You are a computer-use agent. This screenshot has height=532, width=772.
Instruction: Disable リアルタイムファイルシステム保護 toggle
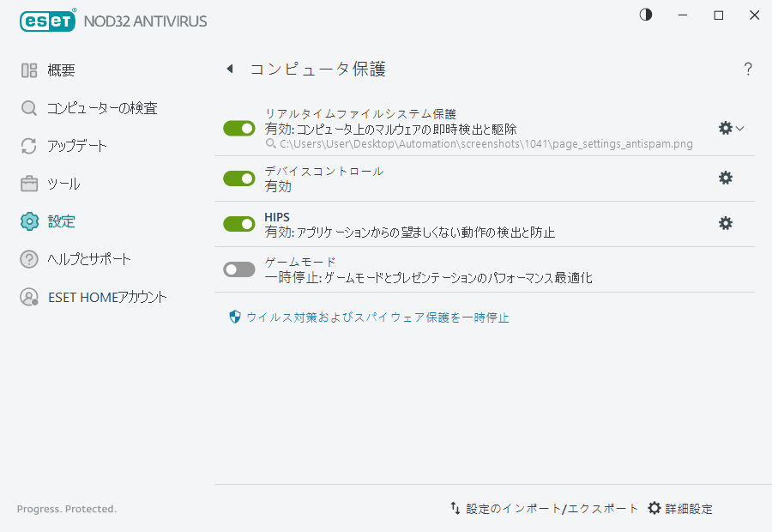point(238,127)
